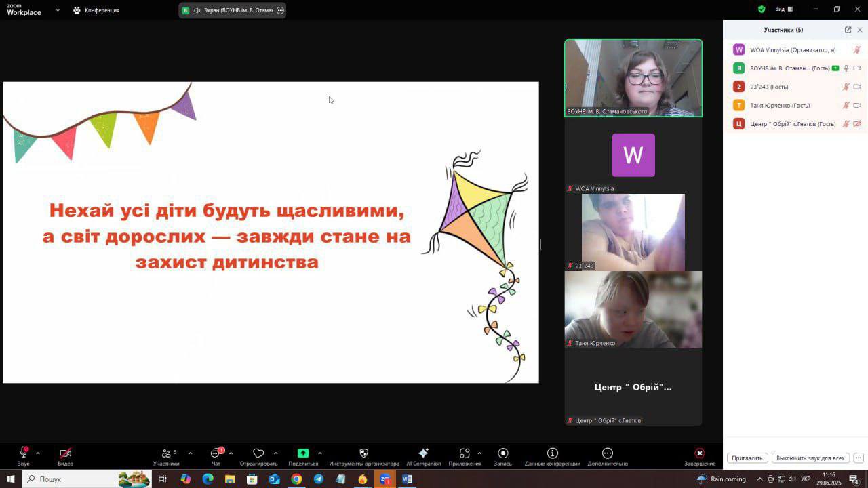This screenshot has height=488, width=868.
Task: Open Zoom Workplace dropdown arrow at top left
Action: tap(58, 10)
